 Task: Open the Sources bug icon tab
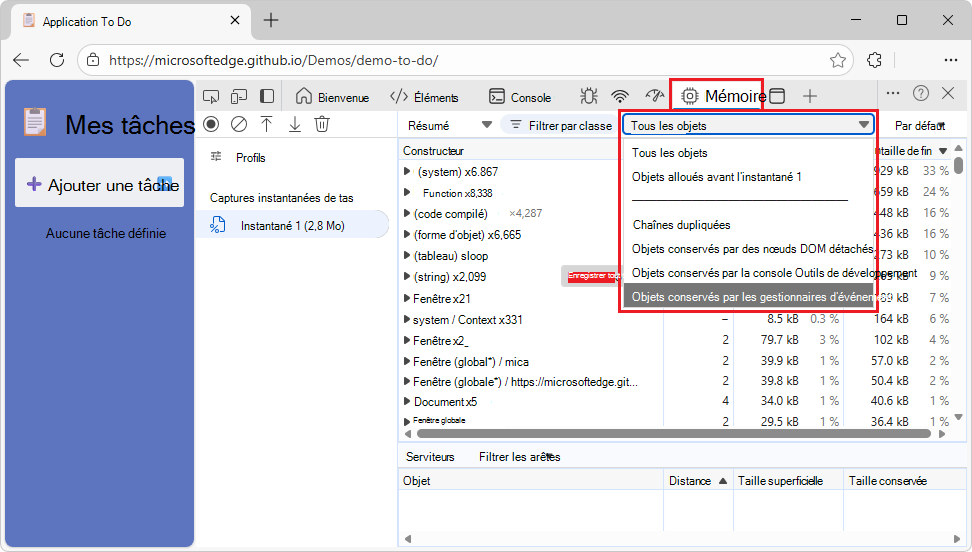(588, 96)
